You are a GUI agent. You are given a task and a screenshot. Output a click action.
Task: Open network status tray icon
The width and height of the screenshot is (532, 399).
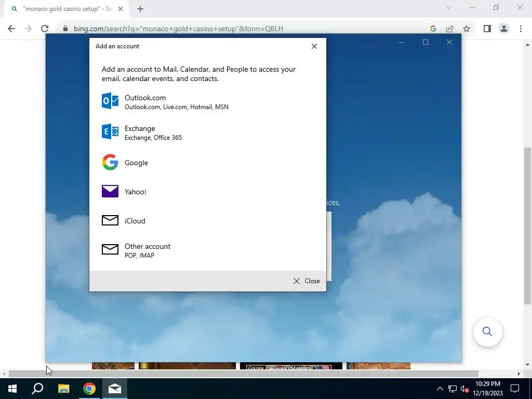pos(453,389)
